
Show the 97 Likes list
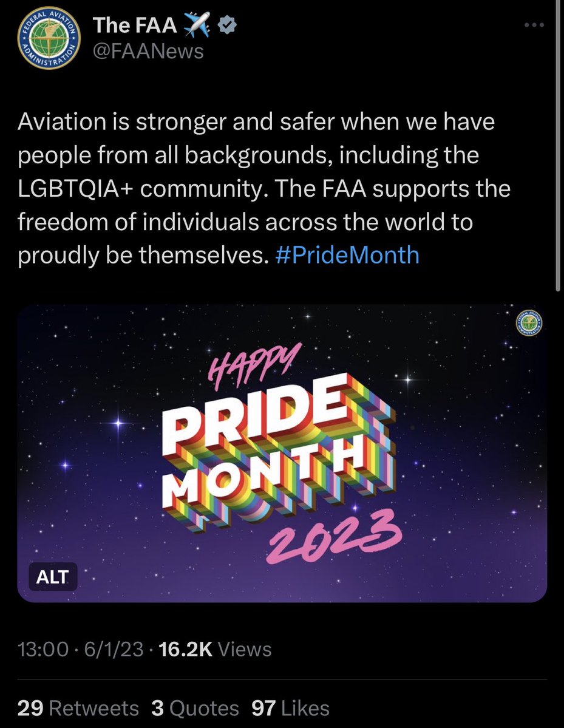point(290,708)
